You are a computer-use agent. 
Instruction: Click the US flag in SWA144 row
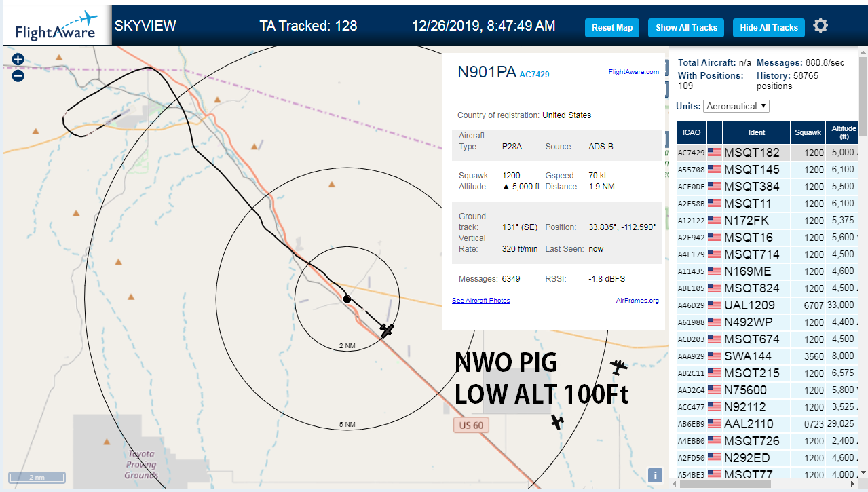(x=715, y=356)
